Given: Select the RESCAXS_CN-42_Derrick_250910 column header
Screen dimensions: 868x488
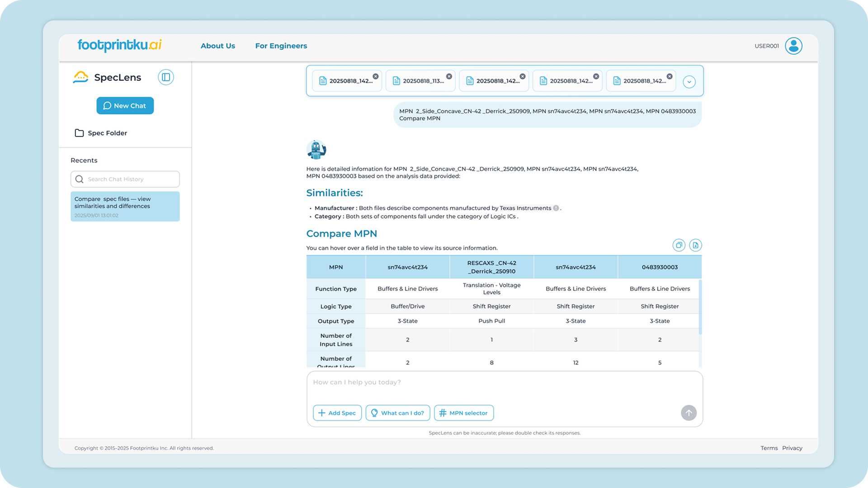Looking at the screenshot, I should [x=492, y=267].
